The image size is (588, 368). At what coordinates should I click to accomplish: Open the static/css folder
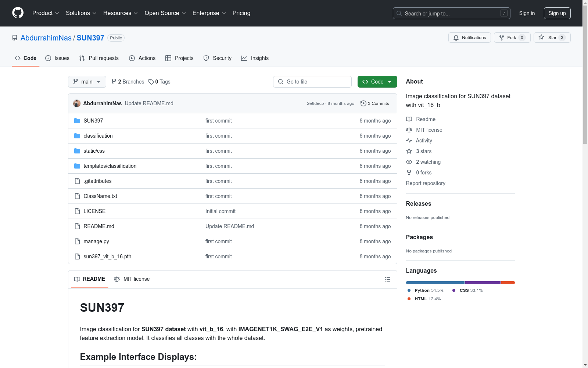(94, 151)
